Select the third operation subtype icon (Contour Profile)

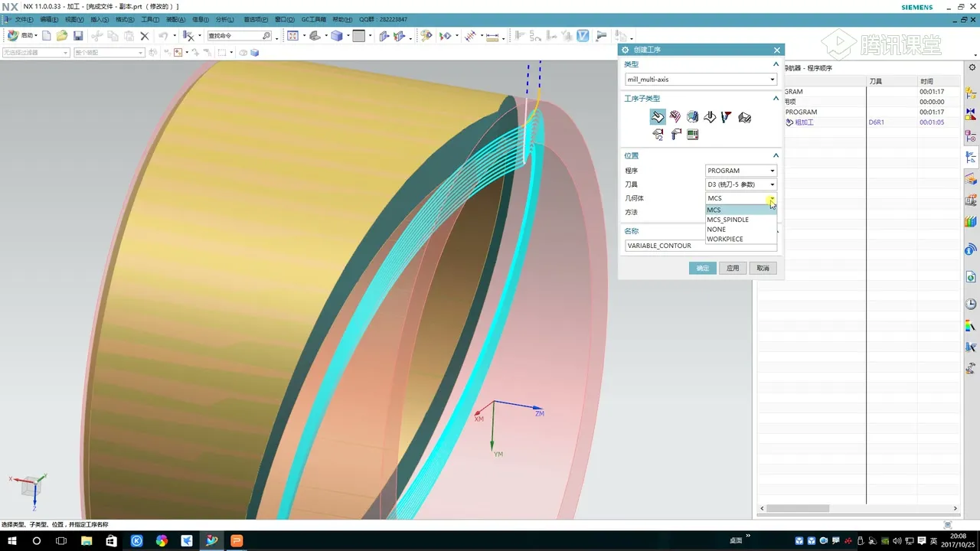(x=692, y=117)
